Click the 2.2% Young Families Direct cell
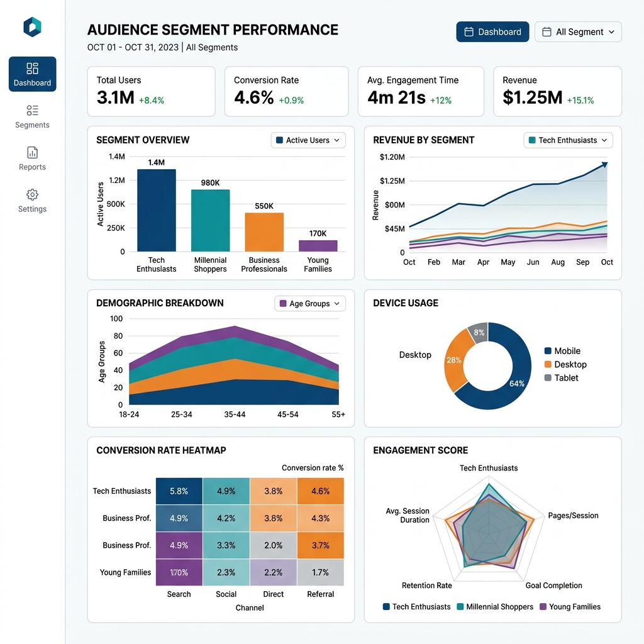Viewport: 644px width, 644px height. (274, 572)
